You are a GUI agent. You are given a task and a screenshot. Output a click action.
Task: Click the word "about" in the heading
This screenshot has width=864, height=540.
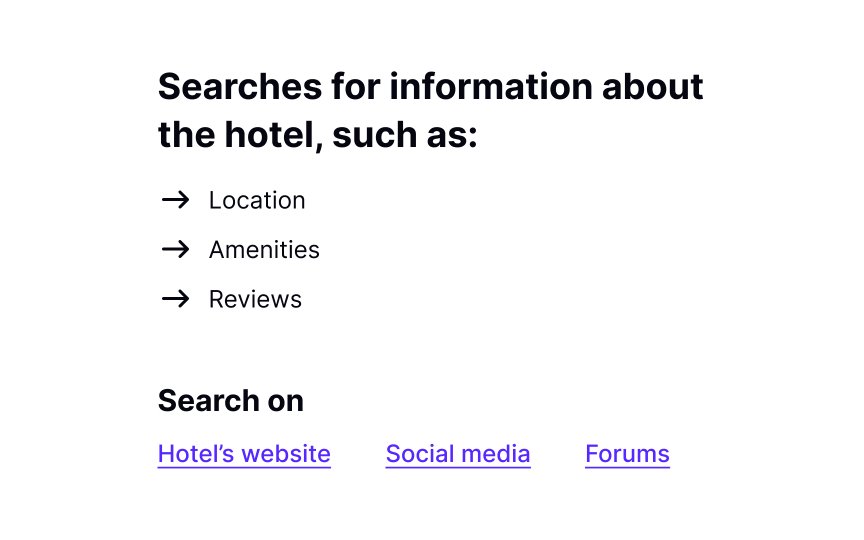point(653,87)
